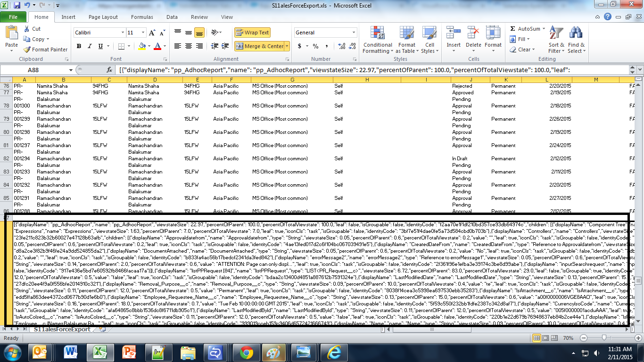Switch to the Formulas tab

(142, 17)
